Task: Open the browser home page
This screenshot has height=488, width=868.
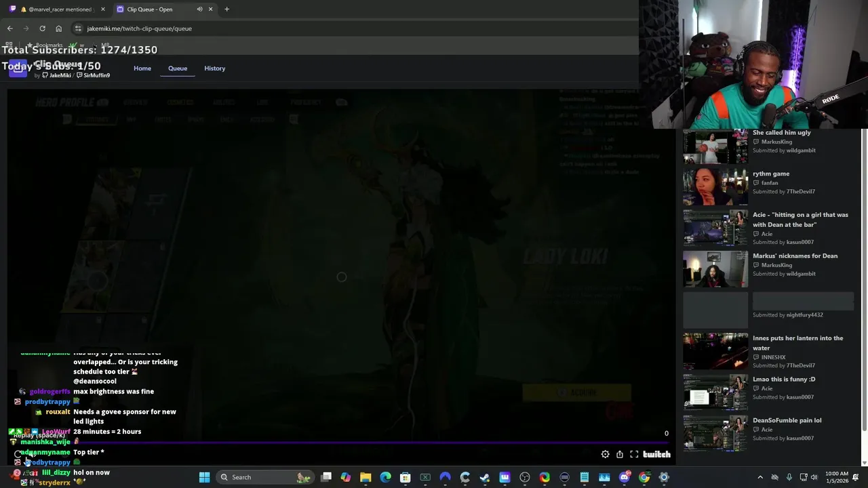Action: (x=58, y=28)
